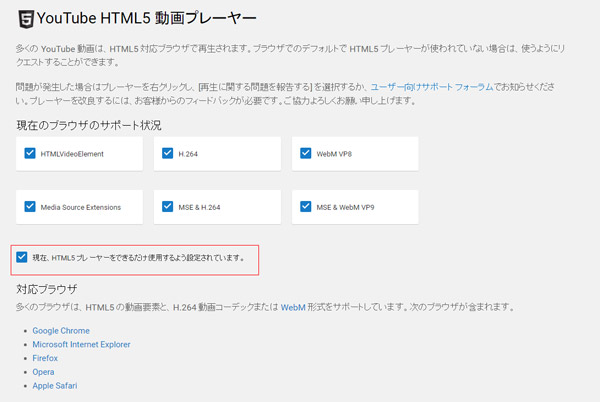The image size is (600, 402).
Task: Click the Media Source Extensions label text
Action: click(81, 207)
